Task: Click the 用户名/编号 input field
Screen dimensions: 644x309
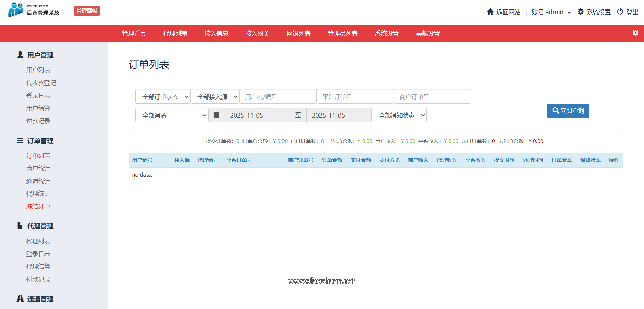Action: point(278,97)
